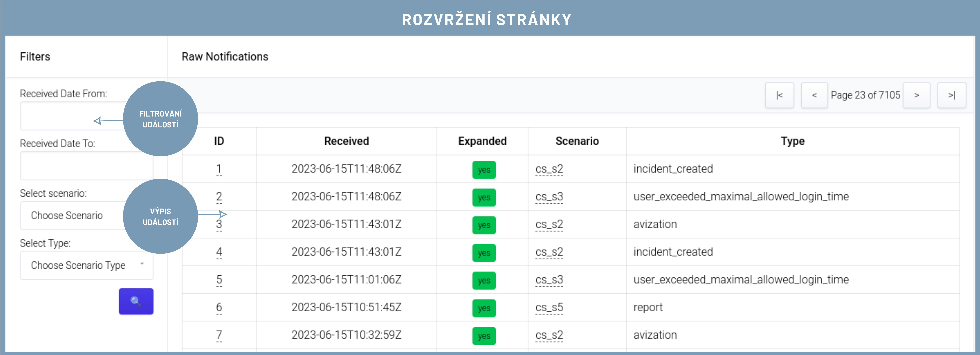Click cs_s3 scenario link in row 2
Image resolution: width=980 pixels, height=355 pixels.
(x=549, y=197)
